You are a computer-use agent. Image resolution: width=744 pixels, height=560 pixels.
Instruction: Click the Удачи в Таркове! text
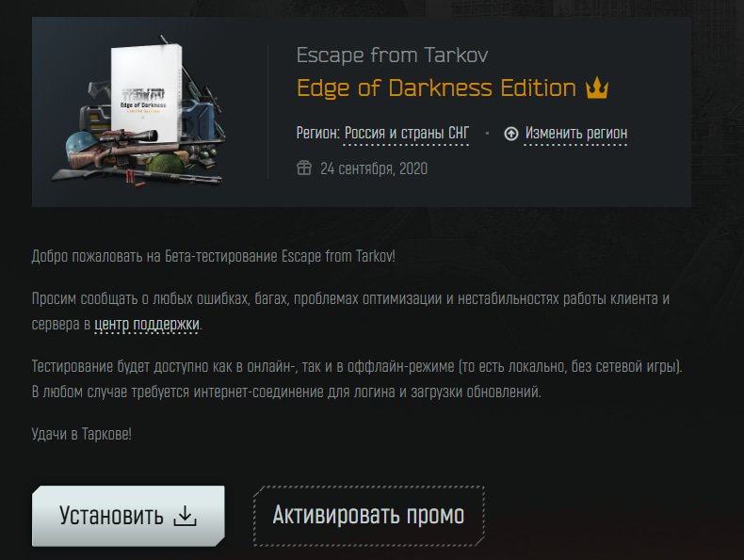pyautogui.click(x=81, y=434)
